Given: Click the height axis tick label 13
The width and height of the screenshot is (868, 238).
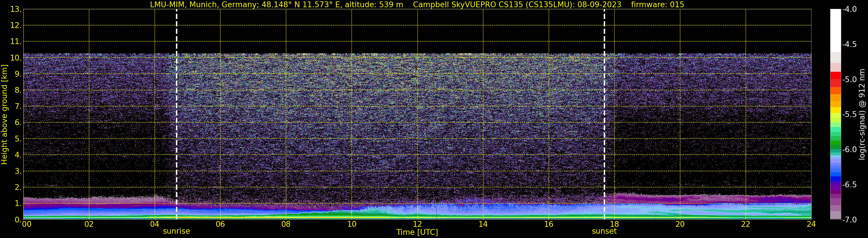Looking at the screenshot, I should tap(16, 9).
